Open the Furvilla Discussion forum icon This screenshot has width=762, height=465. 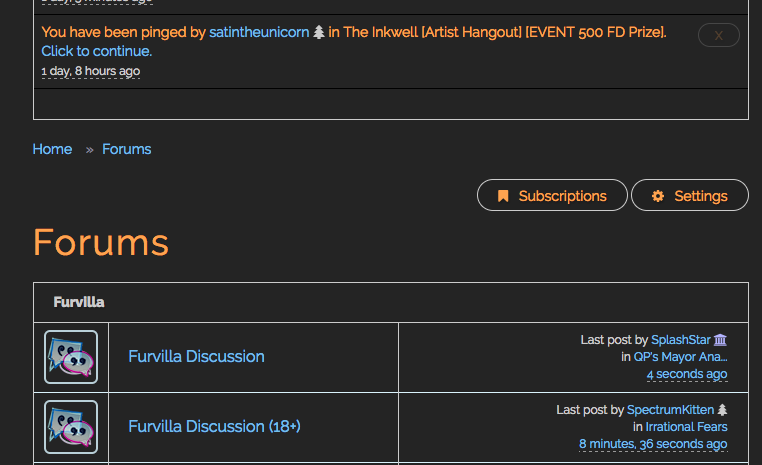71,357
